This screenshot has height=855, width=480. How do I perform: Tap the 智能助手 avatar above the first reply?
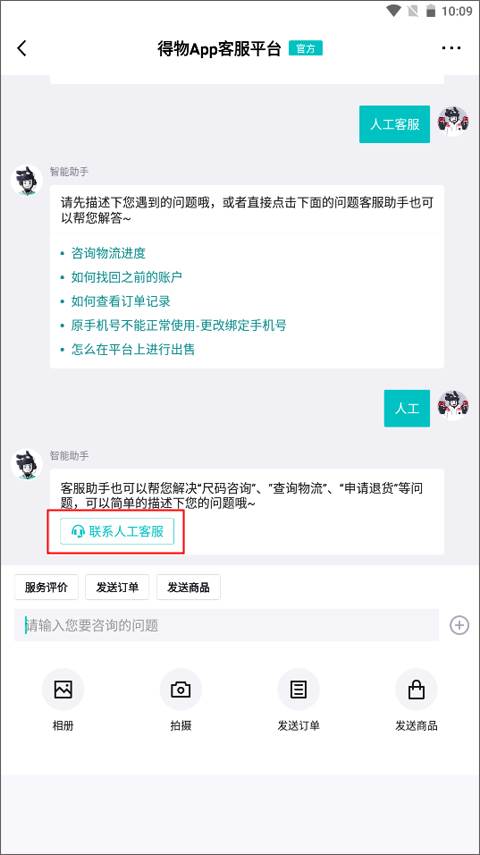pyautogui.click(x=27, y=180)
